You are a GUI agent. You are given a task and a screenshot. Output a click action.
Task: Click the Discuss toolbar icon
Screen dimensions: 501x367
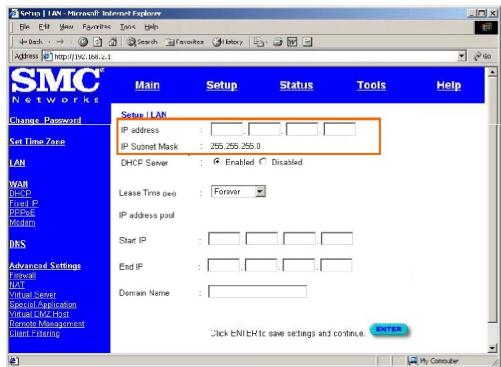pyautogui.click(x=307, y=42)
